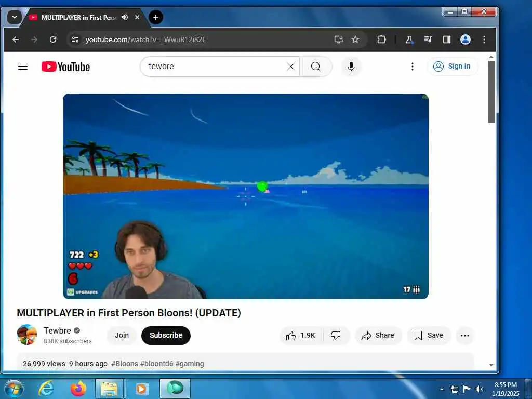Search with your voice microphone
This screenshot has width=532, height=399.
[x=351, y=66]
